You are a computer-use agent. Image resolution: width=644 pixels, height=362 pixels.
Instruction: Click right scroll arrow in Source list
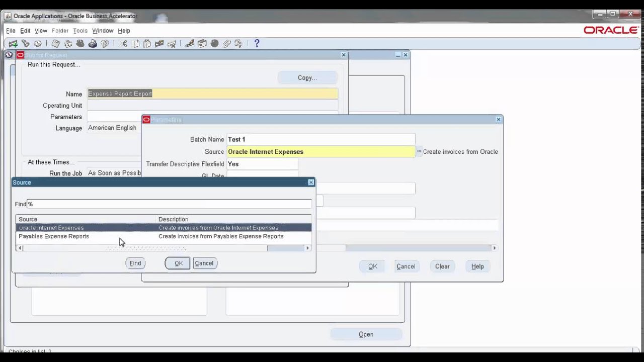(307, 248)
